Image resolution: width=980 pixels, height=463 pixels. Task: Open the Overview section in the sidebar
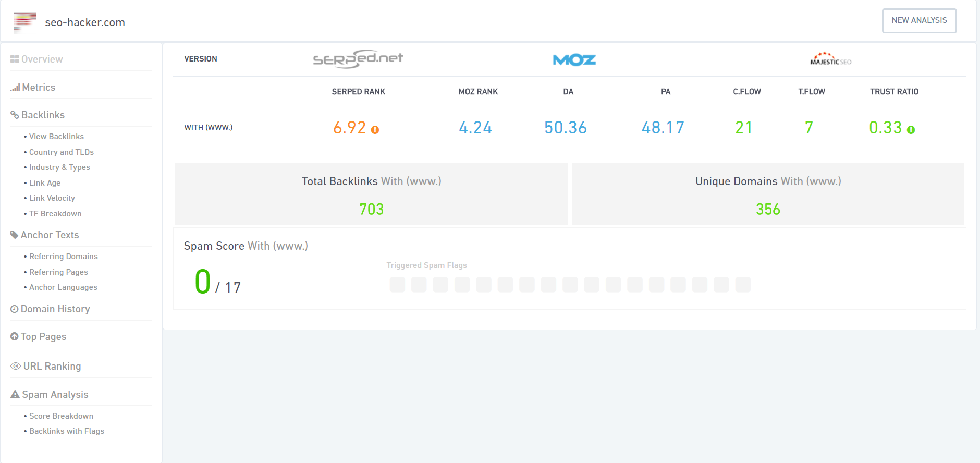click(x=42, y=59)
